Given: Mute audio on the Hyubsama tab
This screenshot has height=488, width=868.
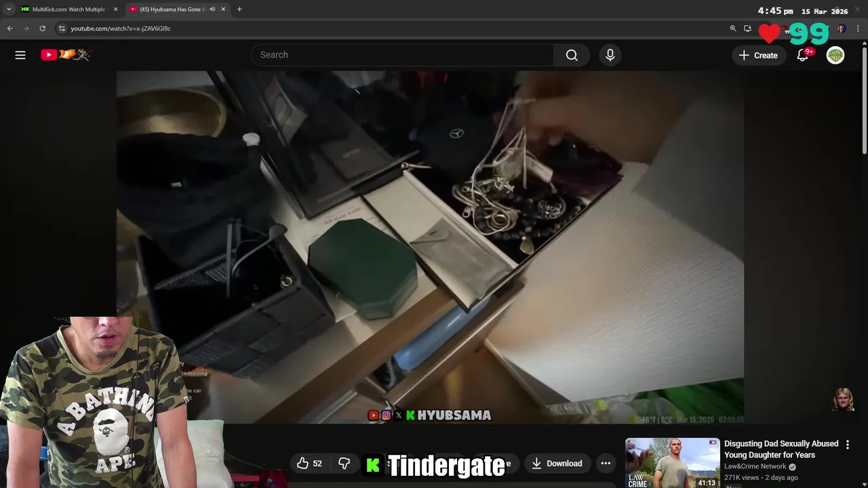Looking at the screenshot, I should [212, 9].
